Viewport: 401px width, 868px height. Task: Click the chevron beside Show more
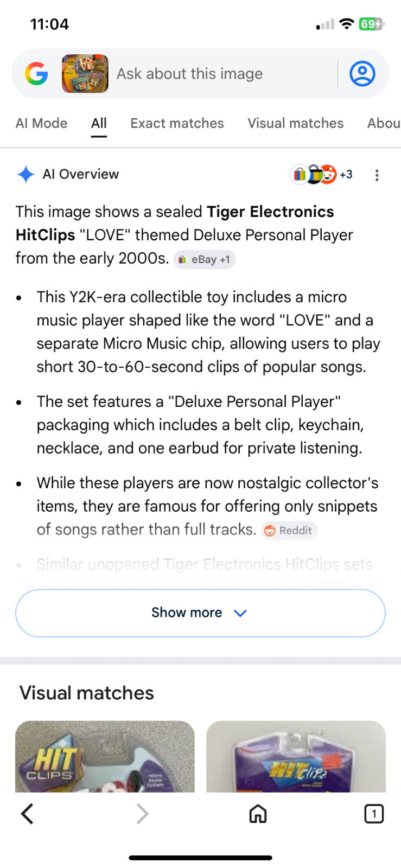[x=240, y=613]
